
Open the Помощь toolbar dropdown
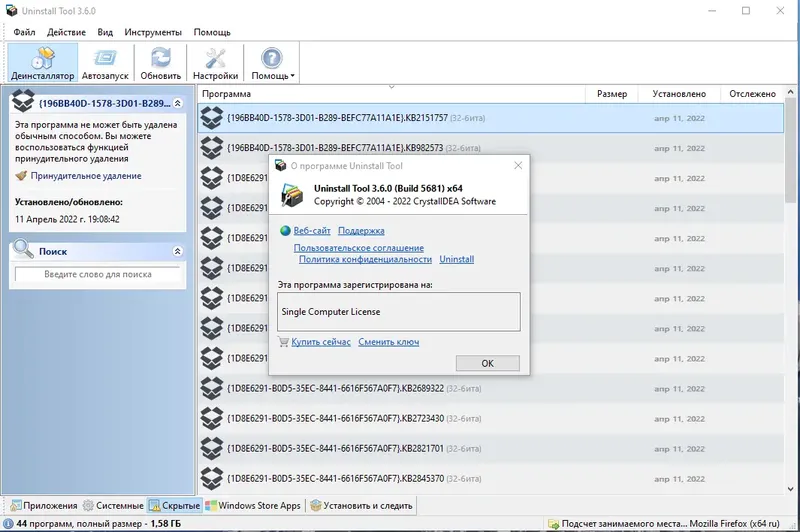click(x=272, y=63)
